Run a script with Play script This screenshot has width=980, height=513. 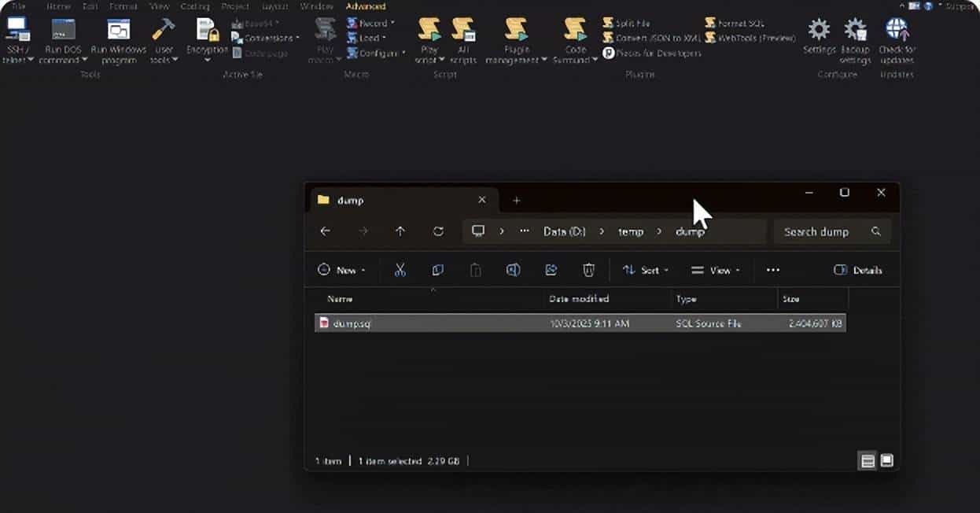pos(429,38)
